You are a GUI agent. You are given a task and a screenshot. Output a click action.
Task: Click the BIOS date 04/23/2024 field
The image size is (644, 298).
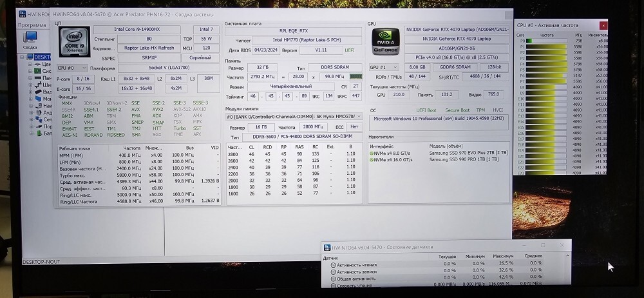[266, 50]
